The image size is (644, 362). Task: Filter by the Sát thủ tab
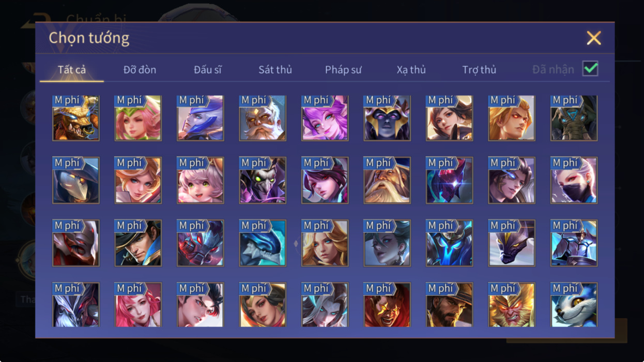point(275,70)
